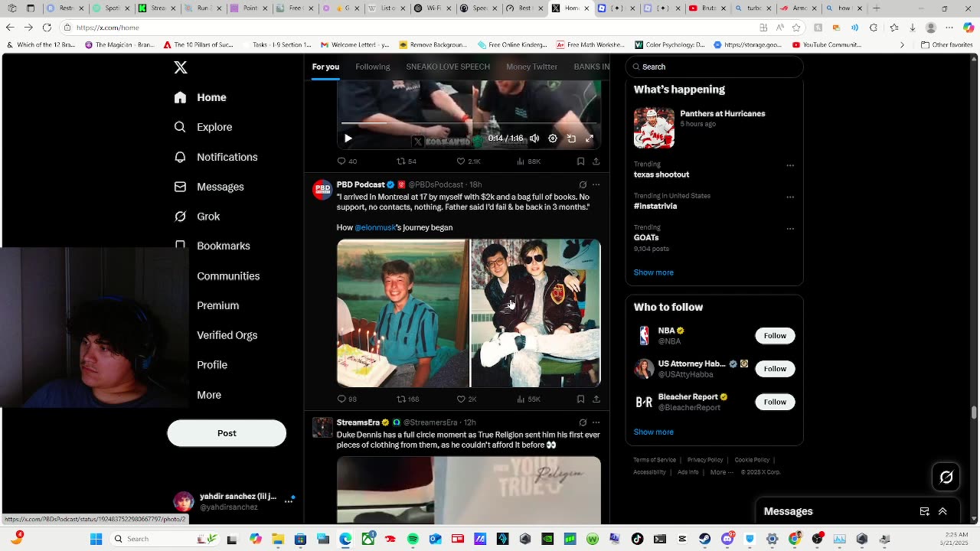This screenshot has height=551, width=980.
Task: Open options for #instatrivia trend
Action: tap(790, 197)
